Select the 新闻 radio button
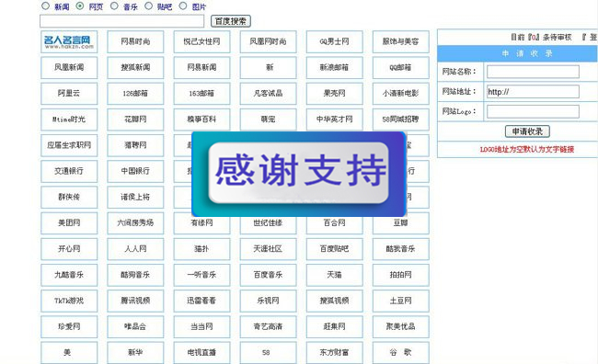 [x=46, y=6]
